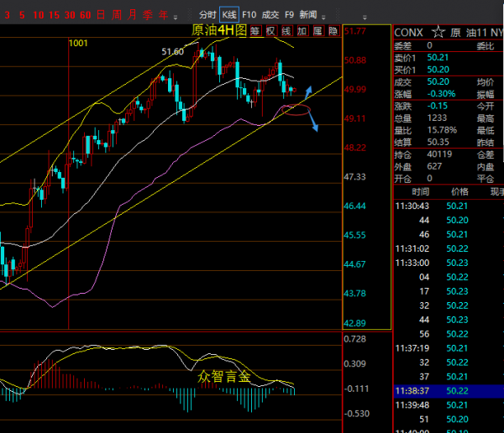Viewport: 504px width, 433px height.
Task: Switch to monthly (月) K-line period
Action: coord(132,15)
